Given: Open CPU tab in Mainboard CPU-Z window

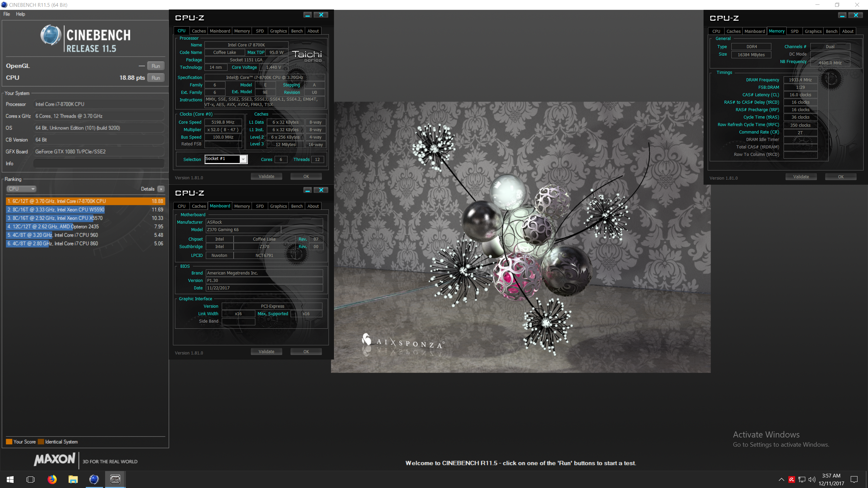Looking at the screenshot, I should pos(182,206).
